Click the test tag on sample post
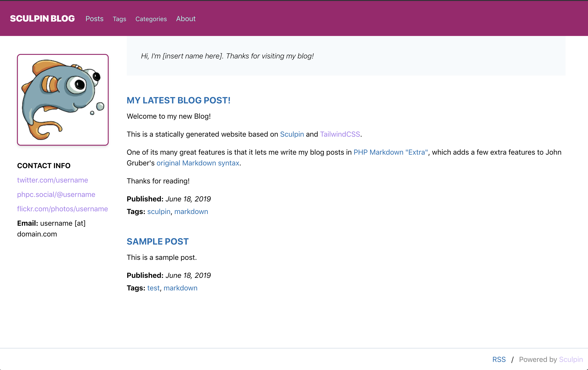Viewport: 588px width, 370px height. click(x=153, y=288)
